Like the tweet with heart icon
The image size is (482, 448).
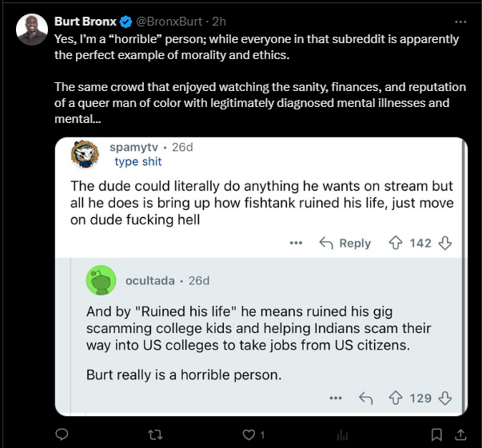249,434
